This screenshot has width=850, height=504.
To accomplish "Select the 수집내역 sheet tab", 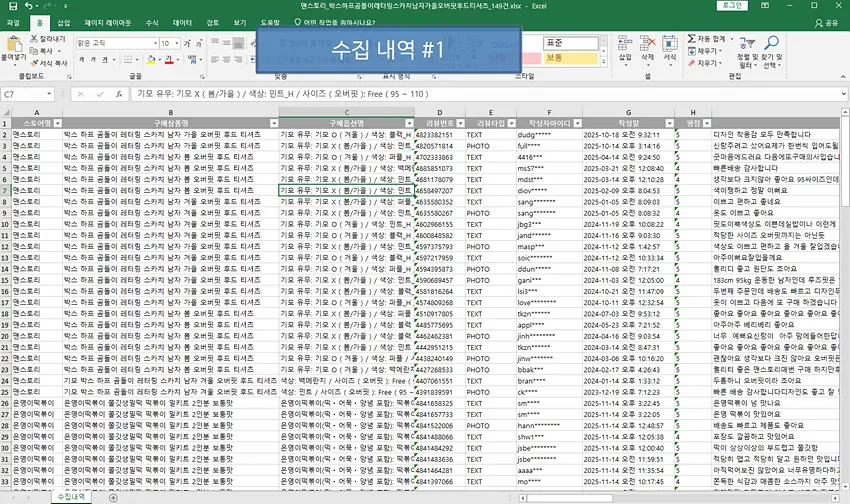I will (71, 496).
